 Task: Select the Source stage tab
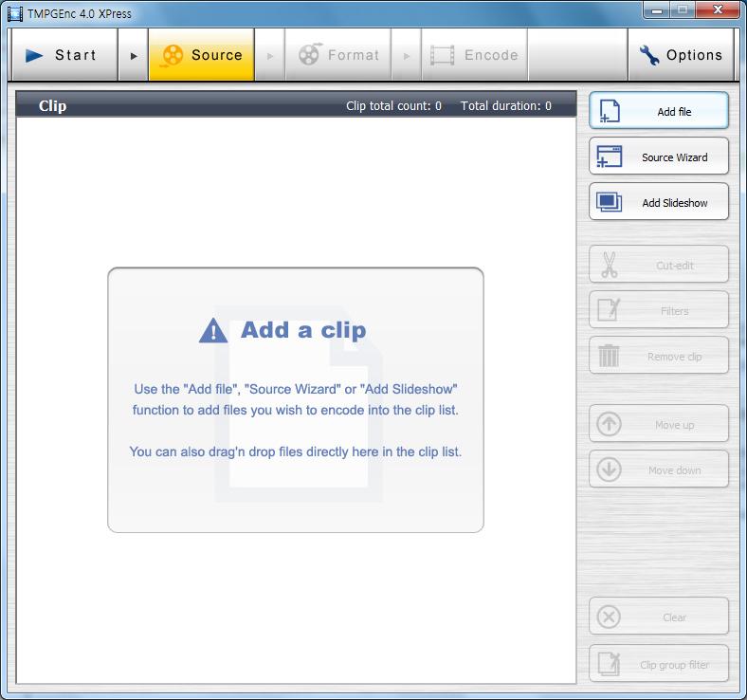[x=202, y=55]
